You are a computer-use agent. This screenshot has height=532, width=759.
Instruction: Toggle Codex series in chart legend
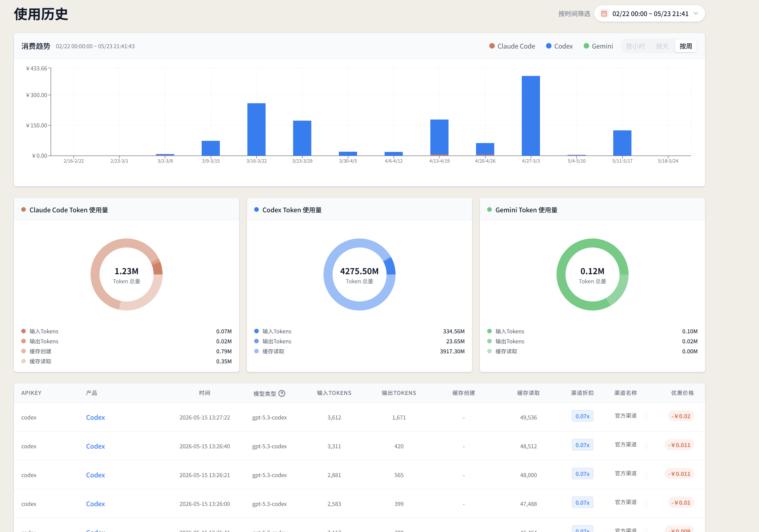(x=559, y=46)
